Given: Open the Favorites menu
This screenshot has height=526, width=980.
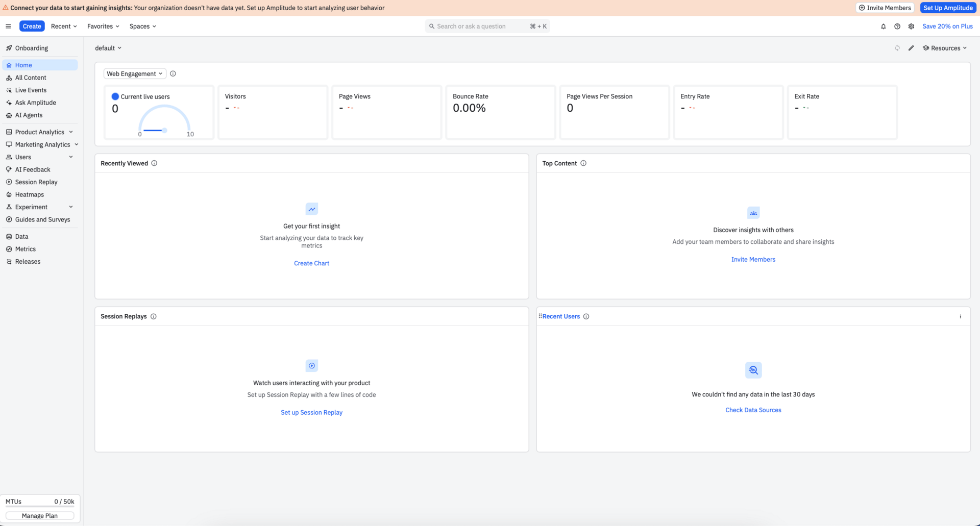Looking at the screenshot, I should (103, 27).
